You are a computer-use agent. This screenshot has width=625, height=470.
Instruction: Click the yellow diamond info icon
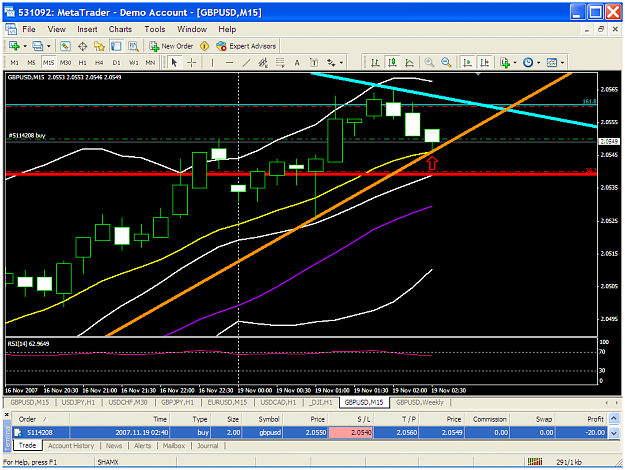coord(204,46)
